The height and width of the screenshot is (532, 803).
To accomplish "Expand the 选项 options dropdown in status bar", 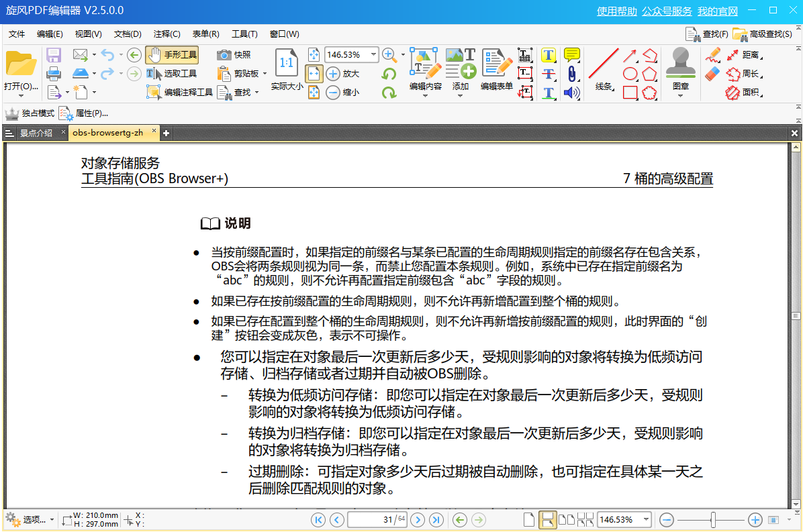I will pos(52,520).
